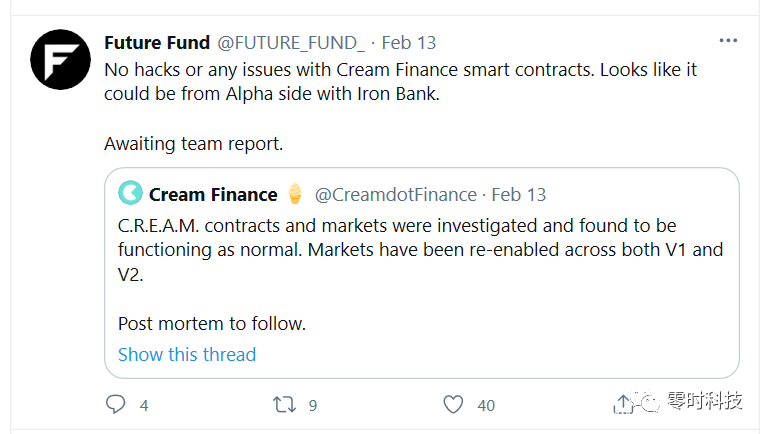Show this thread link

187,354
